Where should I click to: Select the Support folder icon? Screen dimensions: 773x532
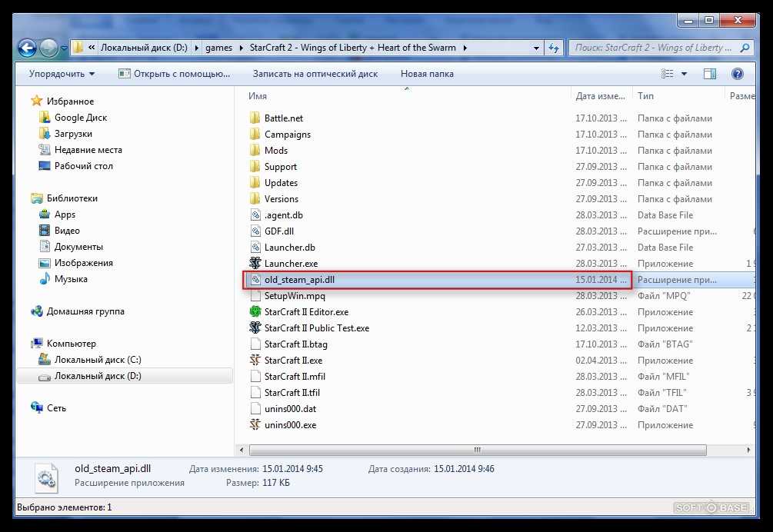(x=255, y=167)
